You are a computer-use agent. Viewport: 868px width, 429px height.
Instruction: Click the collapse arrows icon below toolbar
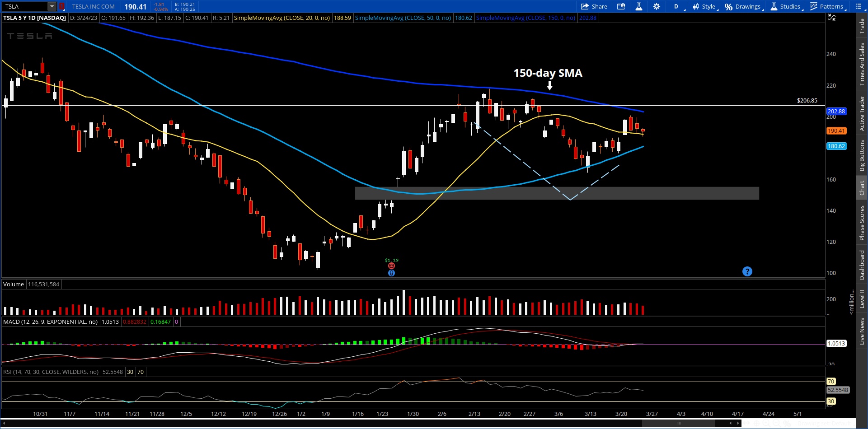point(831,18)
